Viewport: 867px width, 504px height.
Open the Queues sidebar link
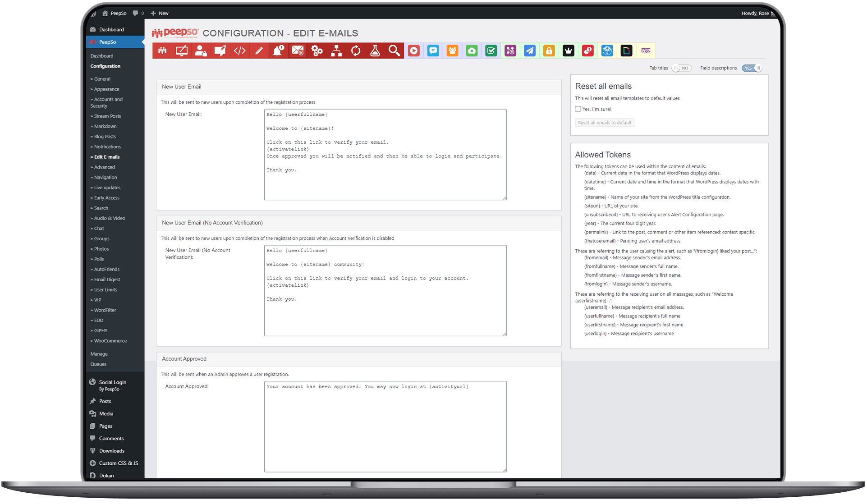pos(98,364)
